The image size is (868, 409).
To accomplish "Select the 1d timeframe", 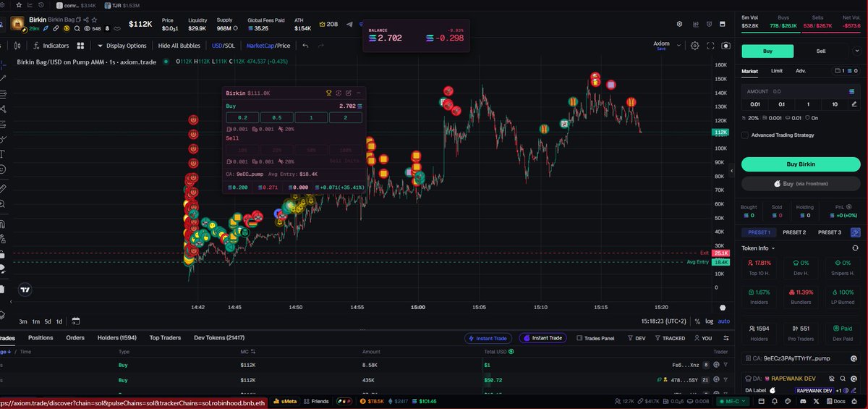I will click(59, 321).
